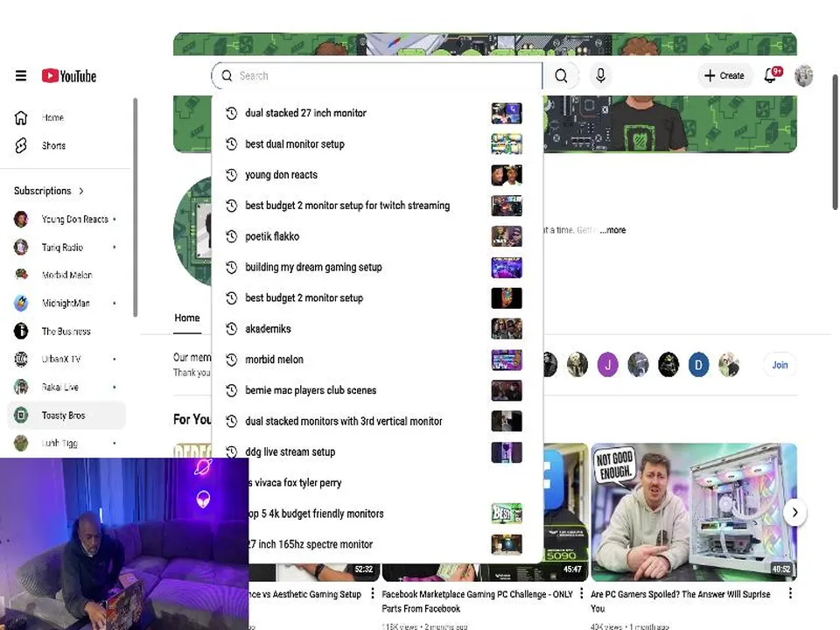
Task: Show next videos with carousel arrow
Action: 795,512
